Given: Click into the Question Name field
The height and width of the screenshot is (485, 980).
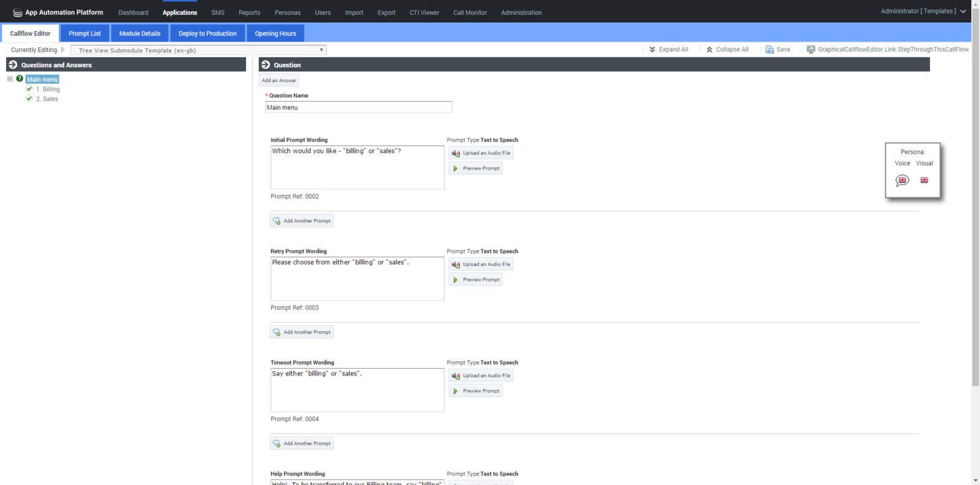Looking at the screenshot, I should pyautogui.click(x=358, y=107).
